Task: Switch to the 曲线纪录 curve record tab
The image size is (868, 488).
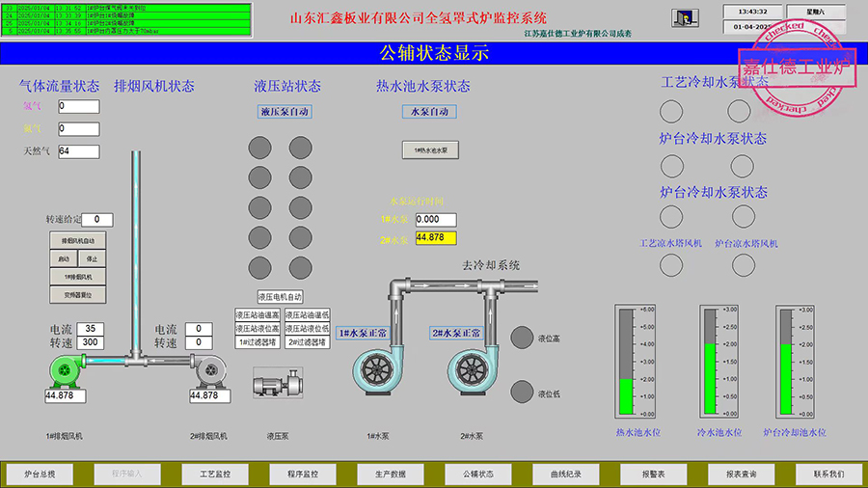Action: pos(565,474)
